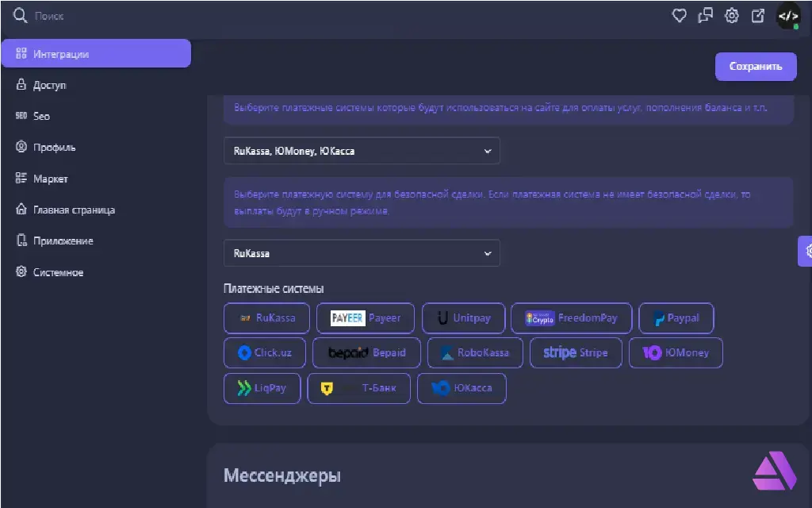The image size is (812, 508).
Task: Open the Интеграции sidebar section
Action: [95, 54]
